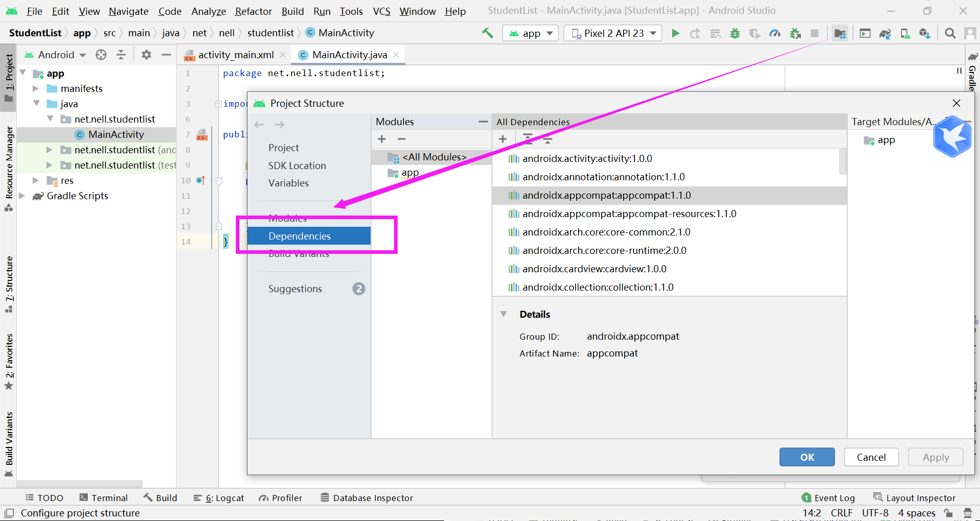The image size is (980, 521).
Task: Open the Tools menu
Action: pyautogui.click(x=351, y=11)
